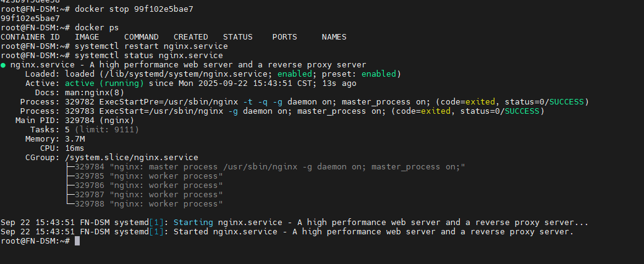Click the terminal cursor block at the prompt

(77, 241)
